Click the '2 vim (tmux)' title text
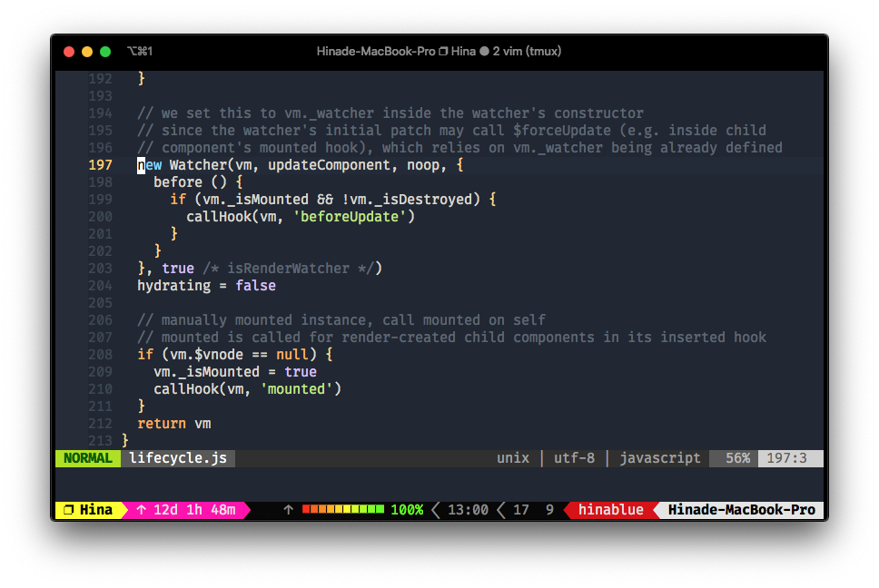Viewport: 879px width, 588px height. pos(527,52)
